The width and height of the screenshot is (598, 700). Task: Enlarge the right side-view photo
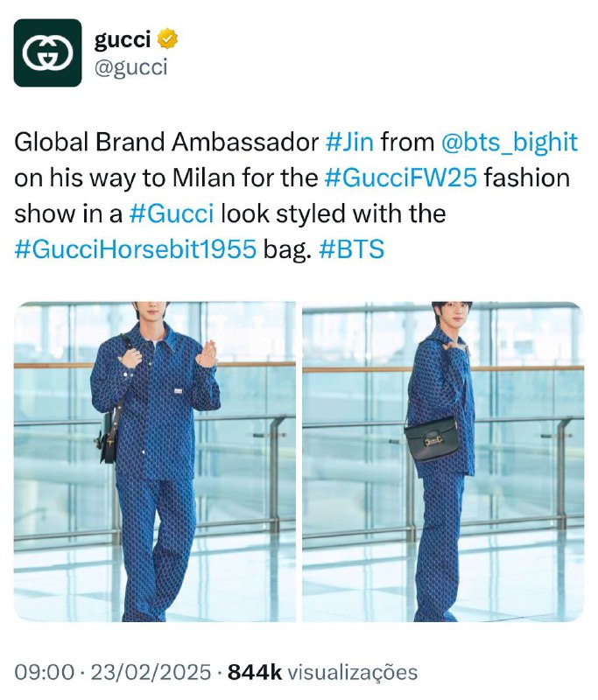pyautogui.click(x=443, y=462)
